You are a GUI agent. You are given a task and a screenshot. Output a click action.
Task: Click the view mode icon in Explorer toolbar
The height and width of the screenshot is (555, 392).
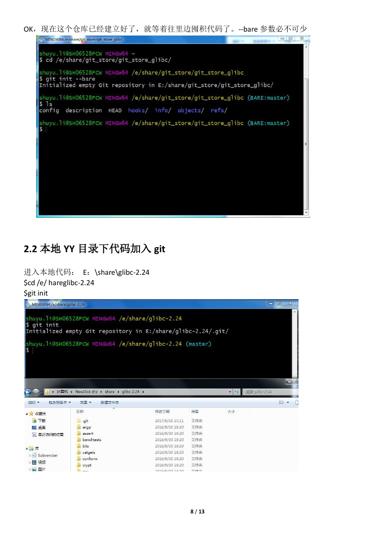[x=281, y=402]
